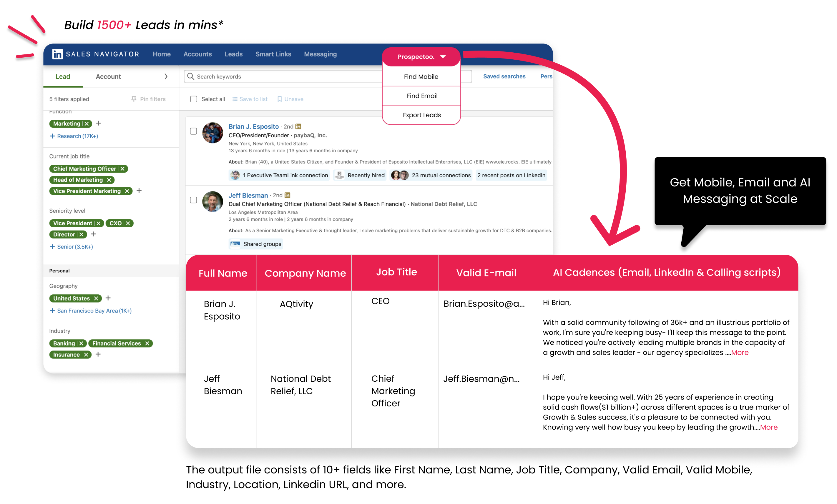Open Jeff Biesman profile photo

213,202
